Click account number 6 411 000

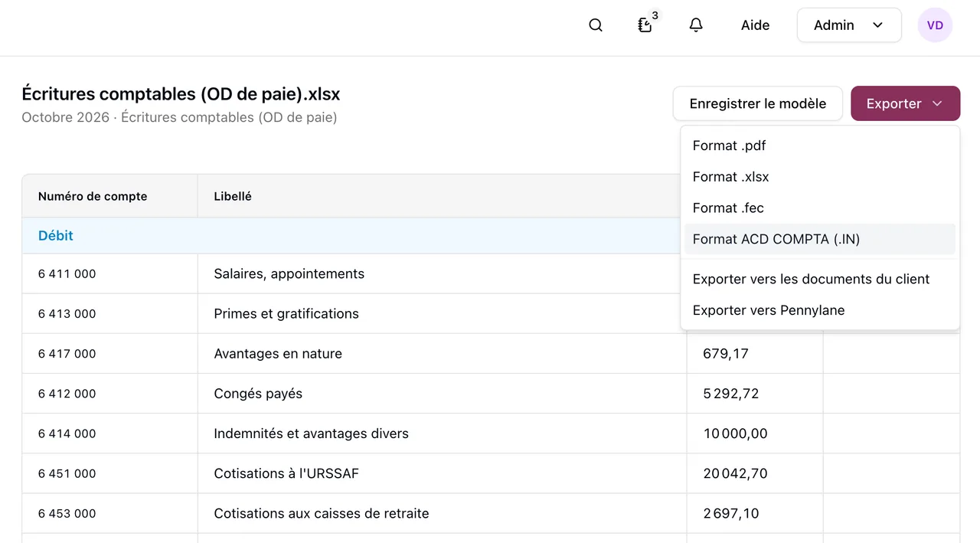67,273
